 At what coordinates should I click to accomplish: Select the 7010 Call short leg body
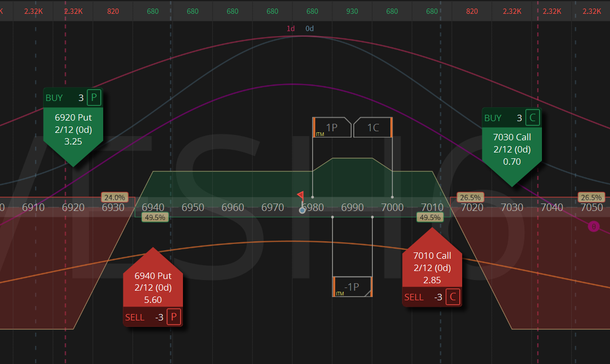(432, 268)
